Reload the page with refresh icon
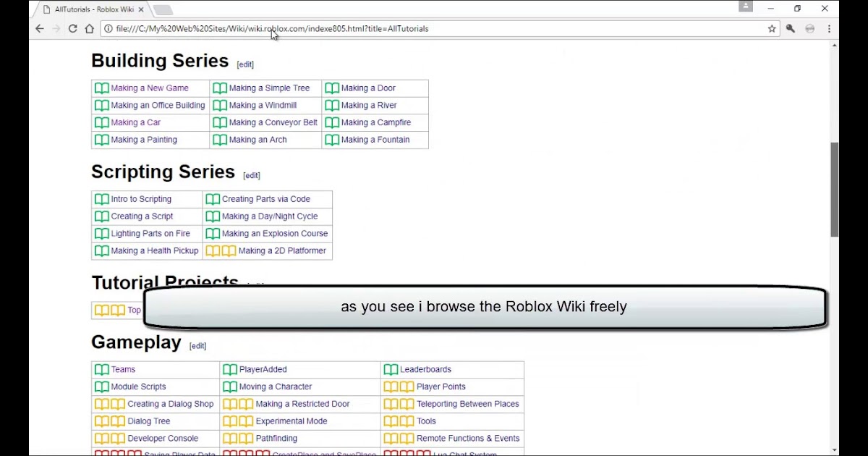Screen dimensions: 868x456 tap(73, 29)
